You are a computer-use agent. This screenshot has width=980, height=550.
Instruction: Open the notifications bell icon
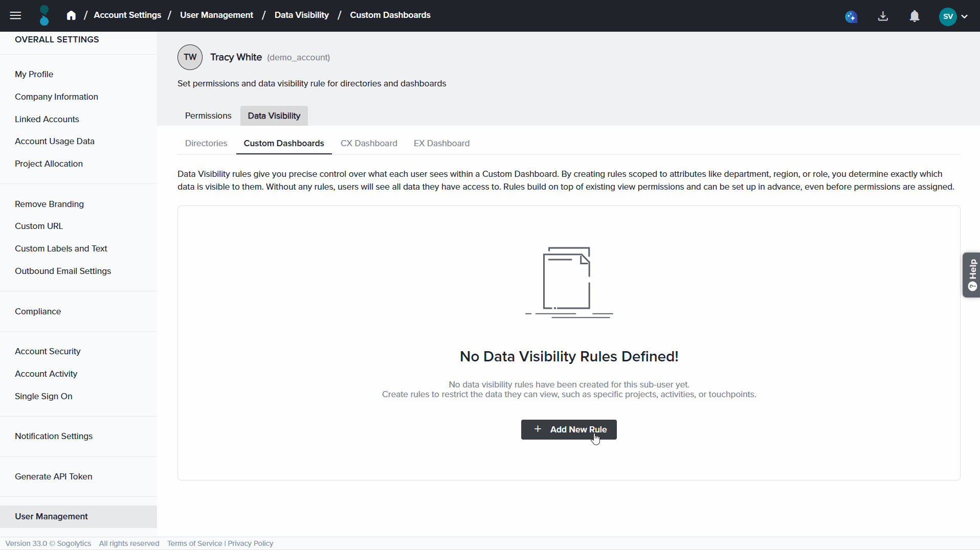pos(915,16)
